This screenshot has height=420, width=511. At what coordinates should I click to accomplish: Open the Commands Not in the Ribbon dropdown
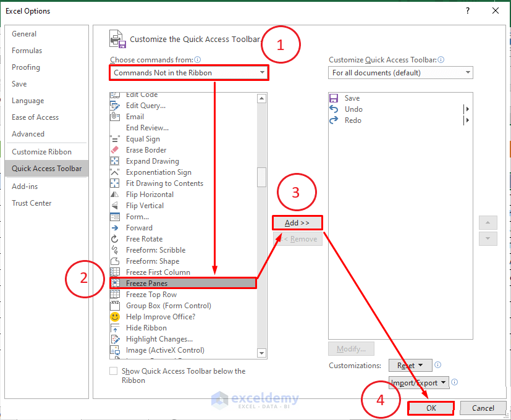189,73
